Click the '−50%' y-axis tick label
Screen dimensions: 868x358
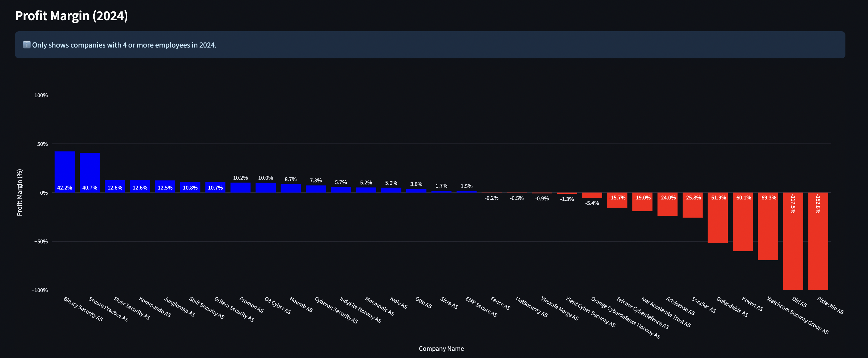click(41, 242)
